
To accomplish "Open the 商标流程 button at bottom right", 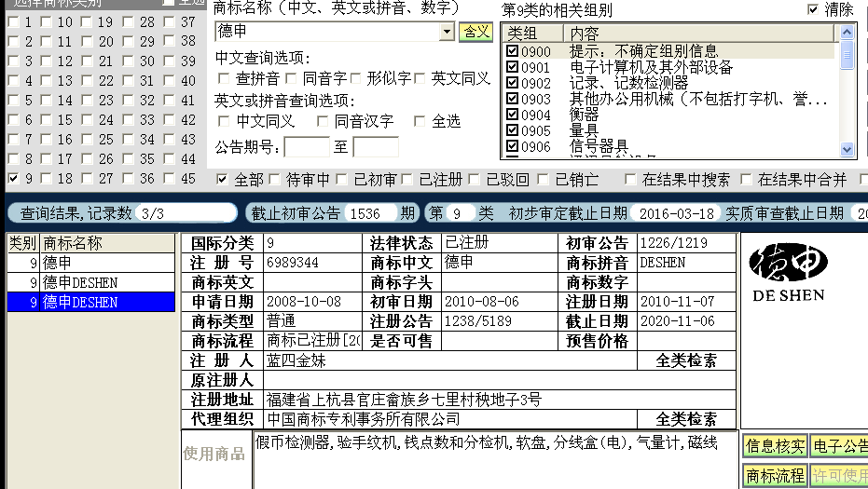I will click(x=775, y=475).
